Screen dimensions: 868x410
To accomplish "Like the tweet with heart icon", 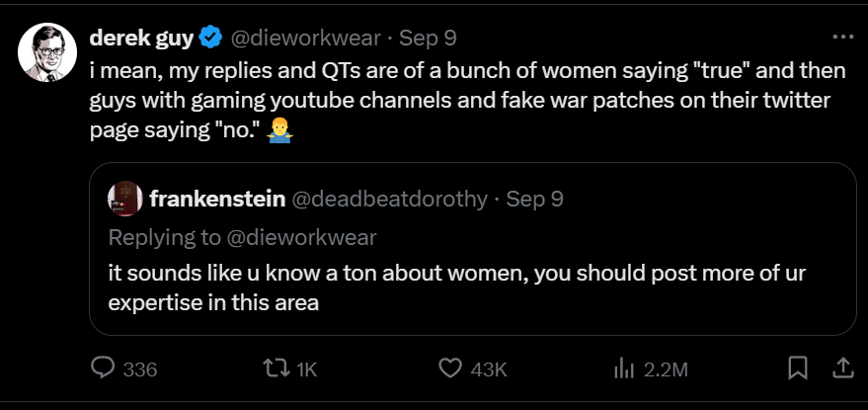I will (x=450, y=369).
